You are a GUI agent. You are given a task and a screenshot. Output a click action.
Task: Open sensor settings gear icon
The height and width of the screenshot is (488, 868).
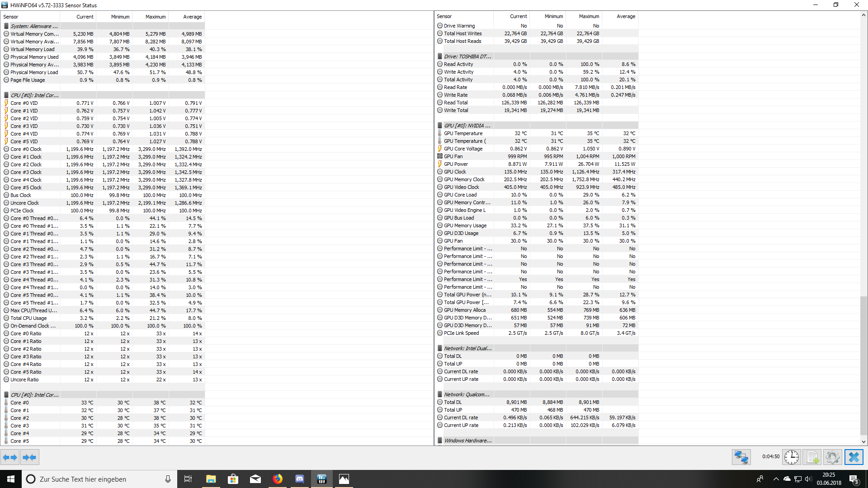832,457
